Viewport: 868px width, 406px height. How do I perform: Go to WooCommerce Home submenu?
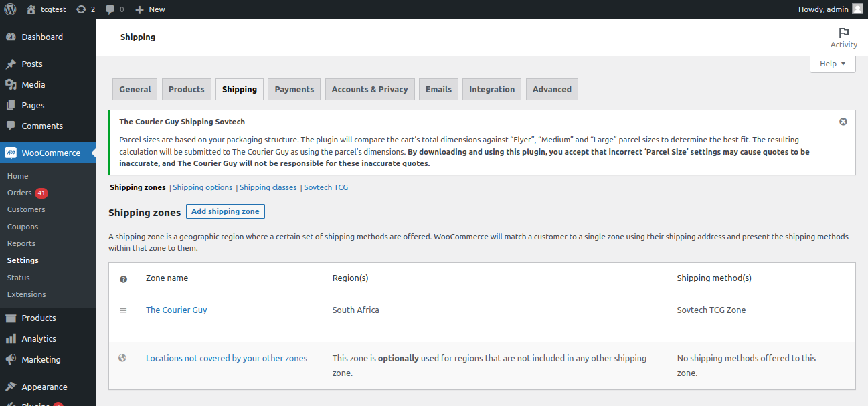[x=18, y=176]
